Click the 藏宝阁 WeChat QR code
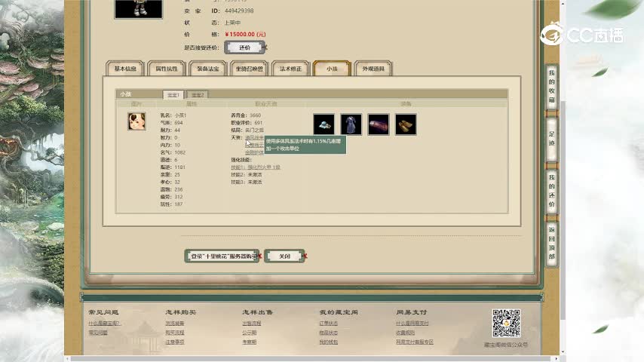 [506, 324]
